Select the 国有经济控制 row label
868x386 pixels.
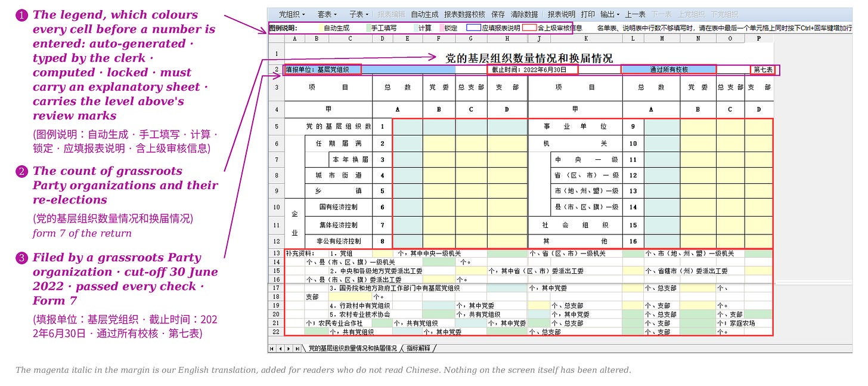coord(338,207)
